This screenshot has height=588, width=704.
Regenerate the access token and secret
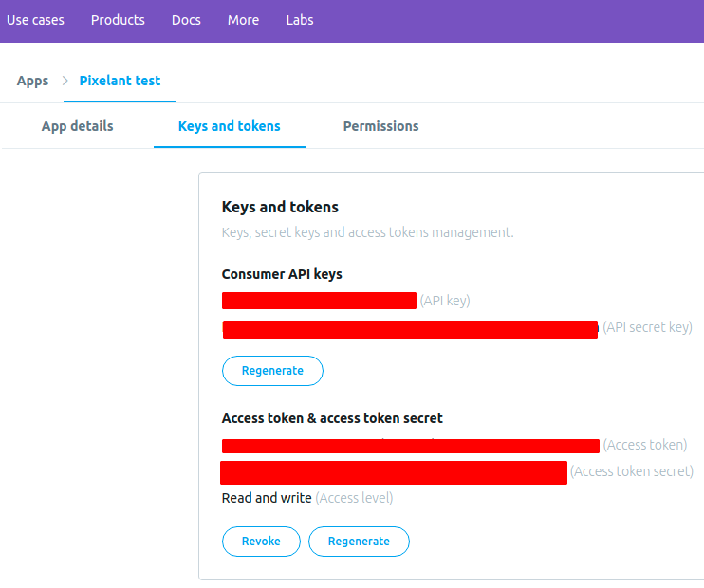[x=359, y=542]
